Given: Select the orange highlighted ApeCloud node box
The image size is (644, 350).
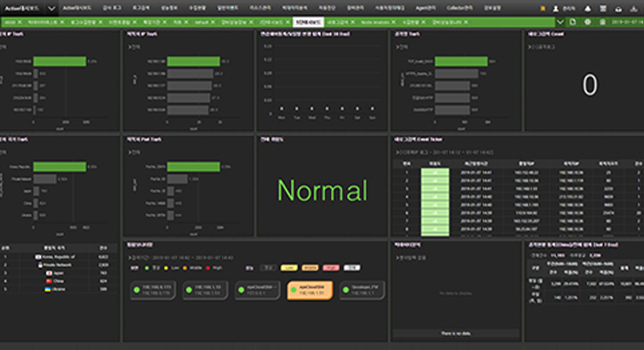Looking at the screenshot, I should pyautogui.click(x=310, y=290).
